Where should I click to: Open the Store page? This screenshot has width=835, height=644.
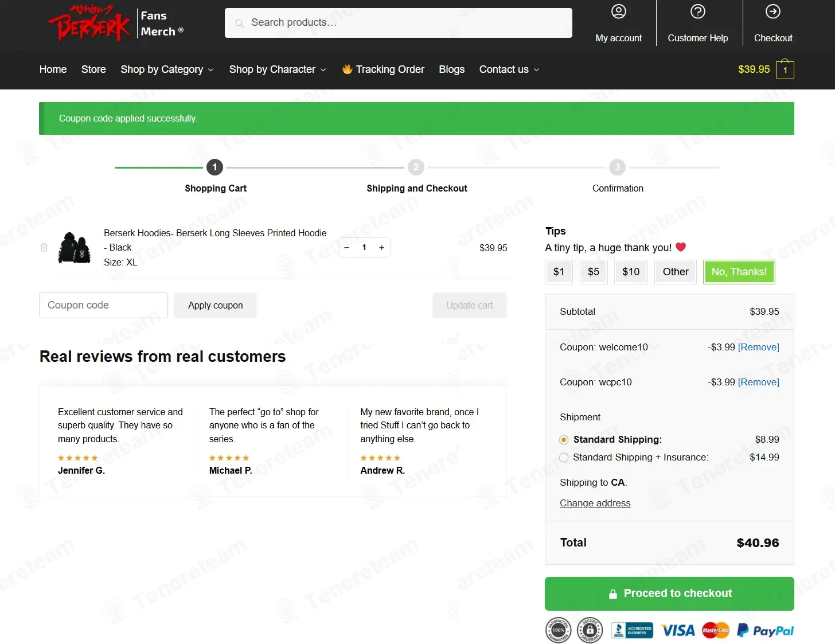(93, 69)
